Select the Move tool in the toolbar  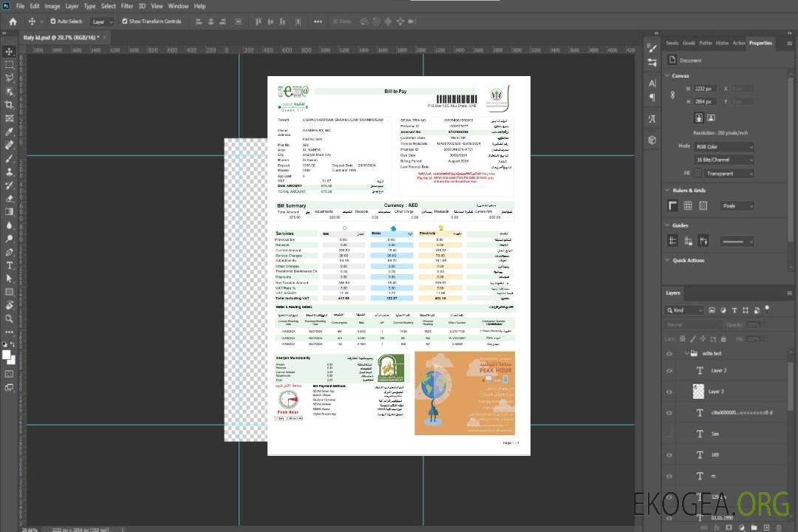click(10, 51)
